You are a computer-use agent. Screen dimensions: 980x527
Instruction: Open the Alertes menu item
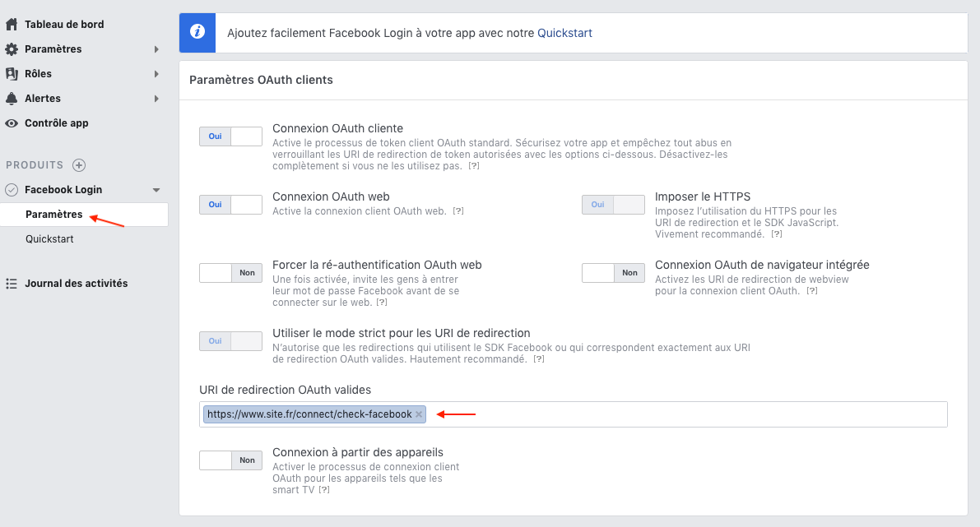tap(43, 99)
